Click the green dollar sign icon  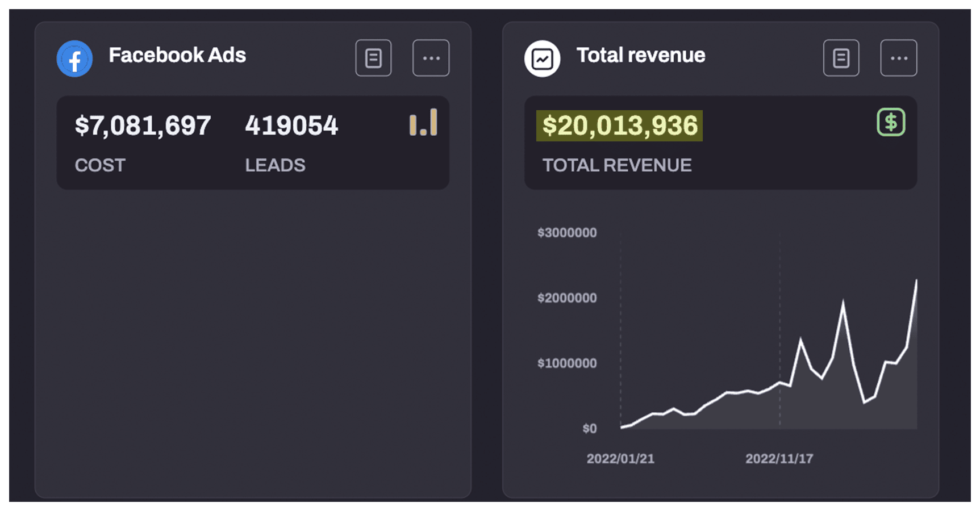[891, 122]
